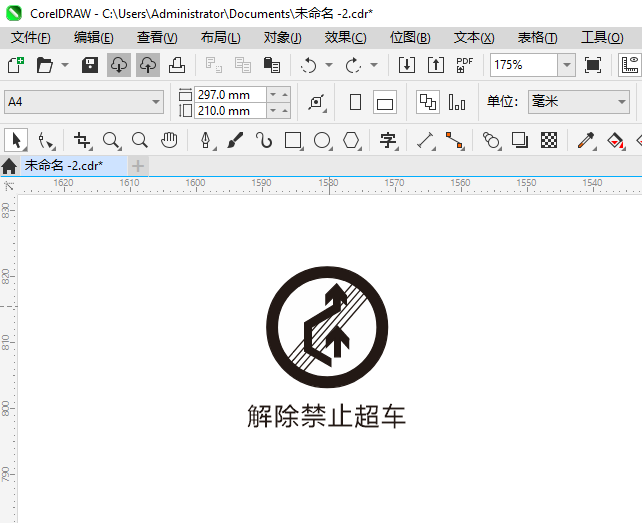Click the Paste clipboard icon
Viewport: 642px width, 523px height.
271,65
